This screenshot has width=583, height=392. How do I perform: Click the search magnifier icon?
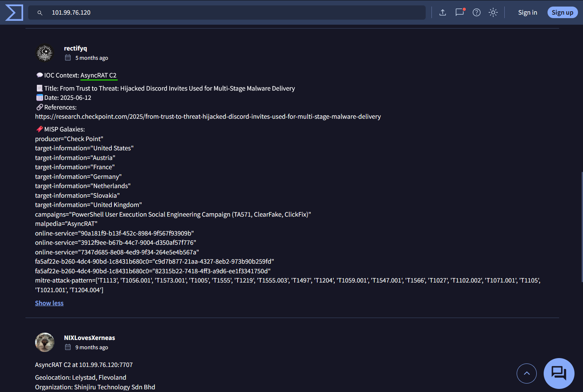(x=40, y=13)
